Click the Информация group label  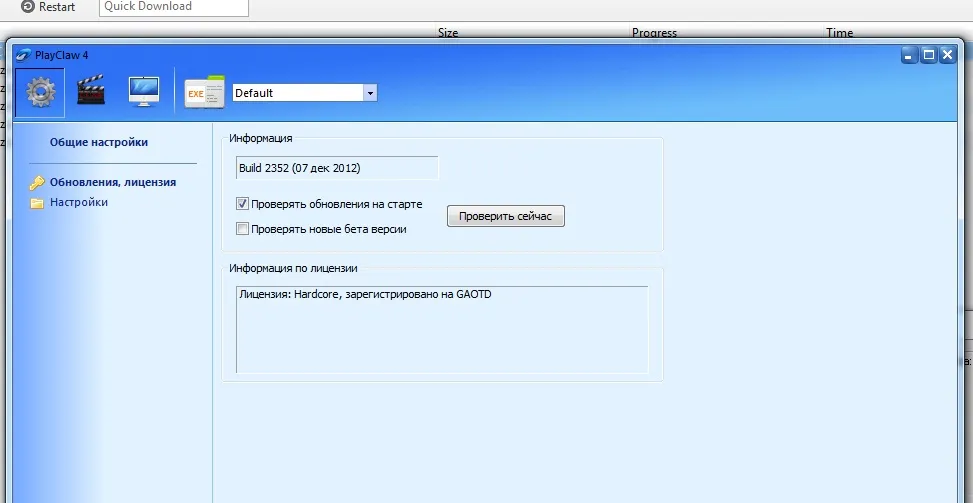261,138
